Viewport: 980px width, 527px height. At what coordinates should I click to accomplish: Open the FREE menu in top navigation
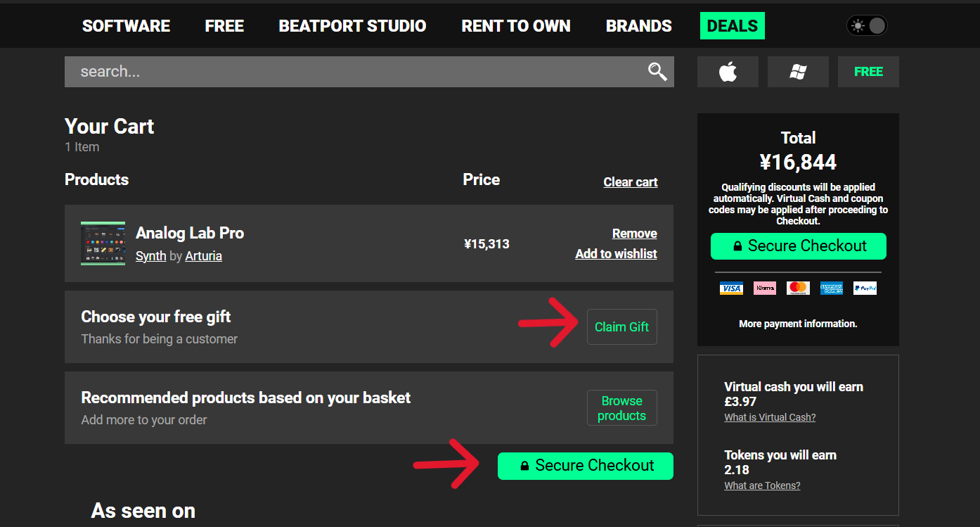[224, 26]
